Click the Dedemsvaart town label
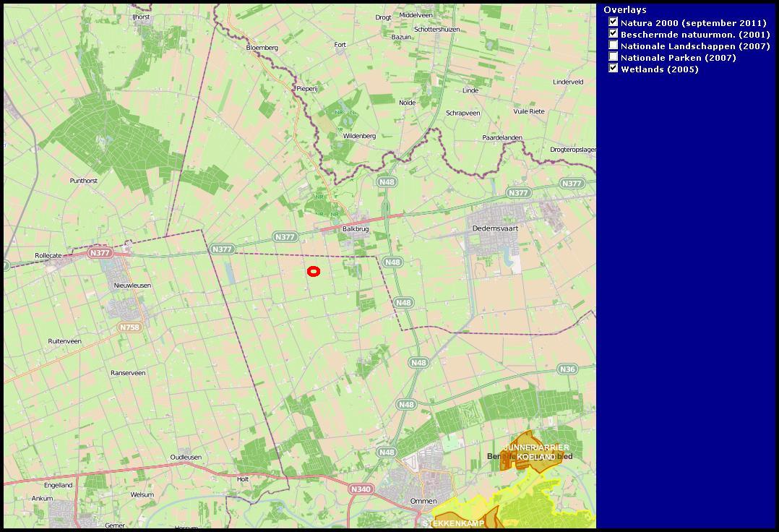 tap(495, 228)
